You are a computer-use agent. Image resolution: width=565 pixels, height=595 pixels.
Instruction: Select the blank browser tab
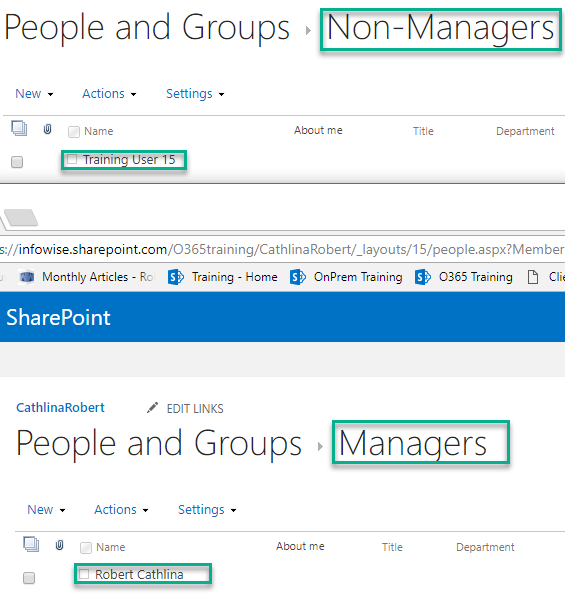[21, 218]
